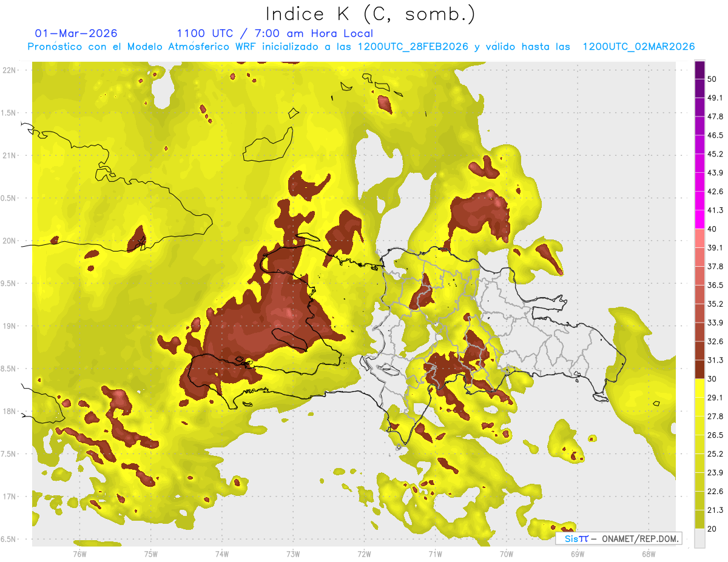Select the colorbar value "30"
The width and height of the screenshot is (728, 562).
[x=713, y=379]
